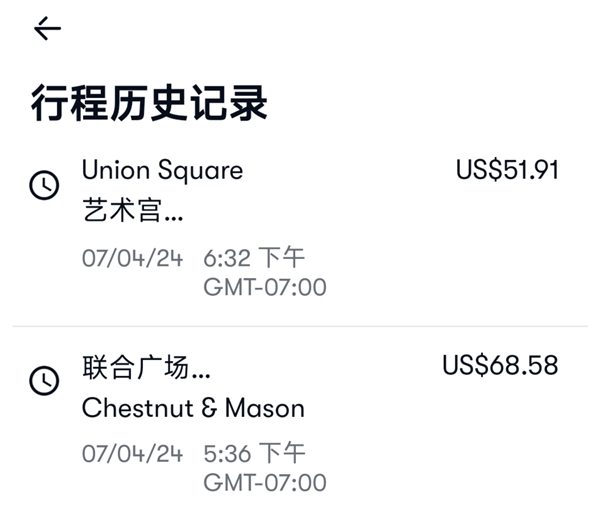The image size is (608, 516).
Task: Tap the US$51.91 fare amount
Action: pos(506,170)
